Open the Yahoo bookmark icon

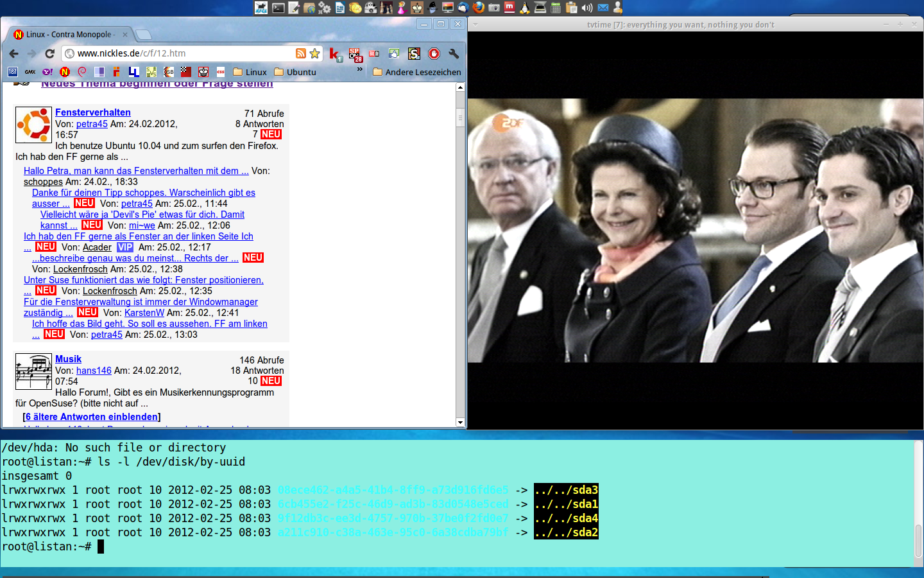(47, 72)
